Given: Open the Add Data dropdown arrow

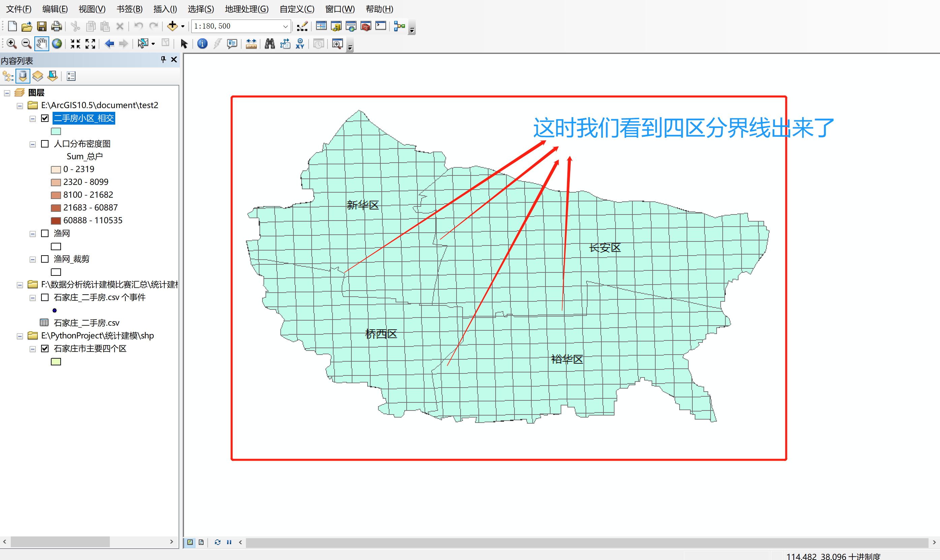Looking at the screenshot, I should coord(183,26).
